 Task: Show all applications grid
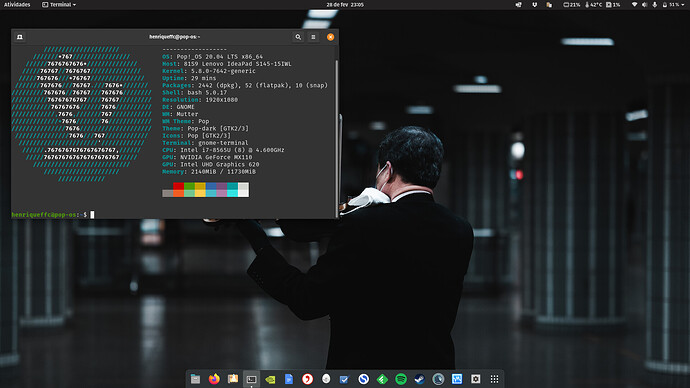click(494, 379)
